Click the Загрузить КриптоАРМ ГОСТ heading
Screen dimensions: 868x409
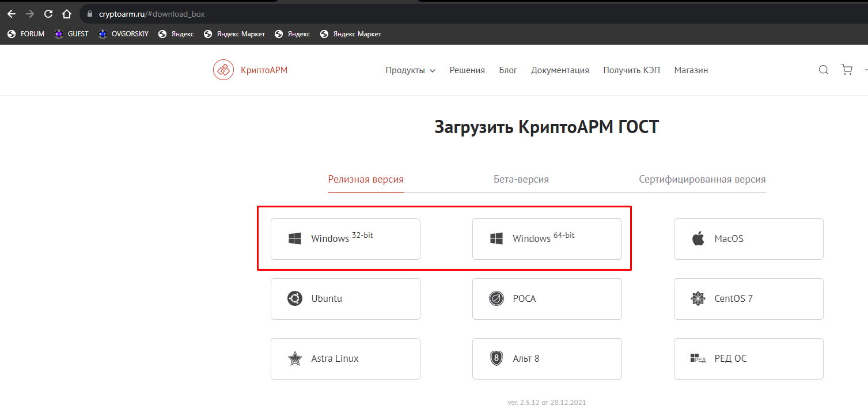pos(547,127)
